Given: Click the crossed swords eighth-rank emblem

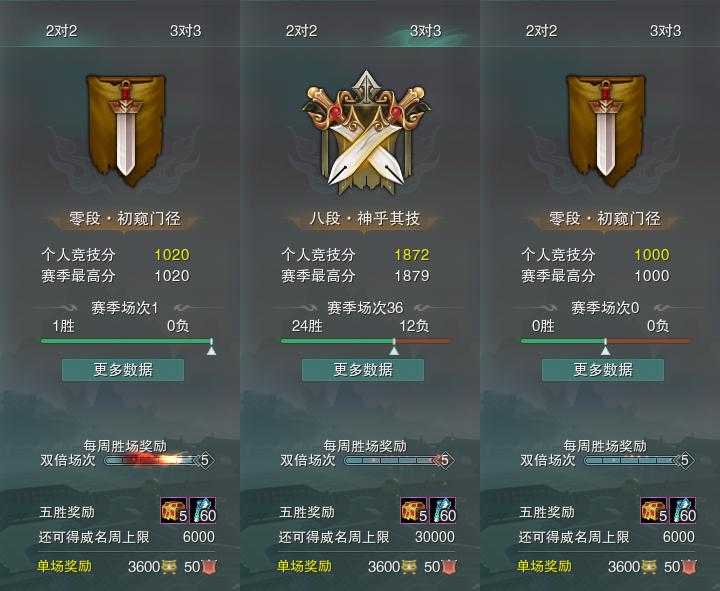Looking at the screenshot, I should pos(366,133).
